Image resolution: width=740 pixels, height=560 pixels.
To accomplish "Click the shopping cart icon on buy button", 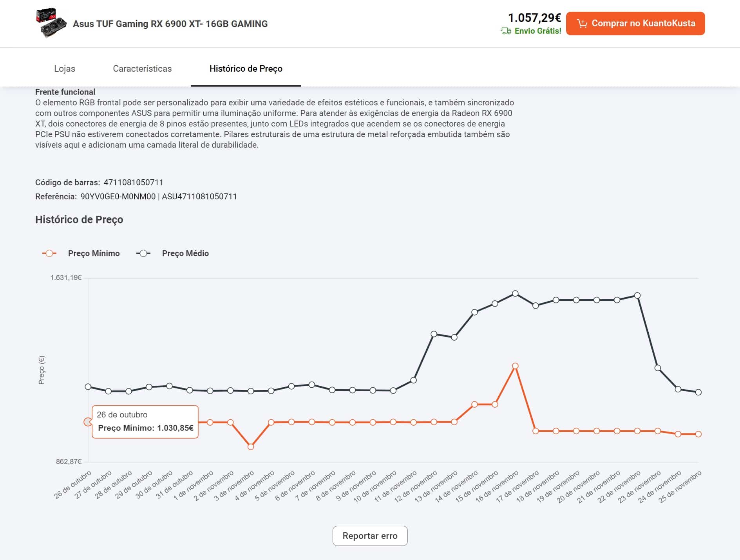I will [x=582, y=23].
